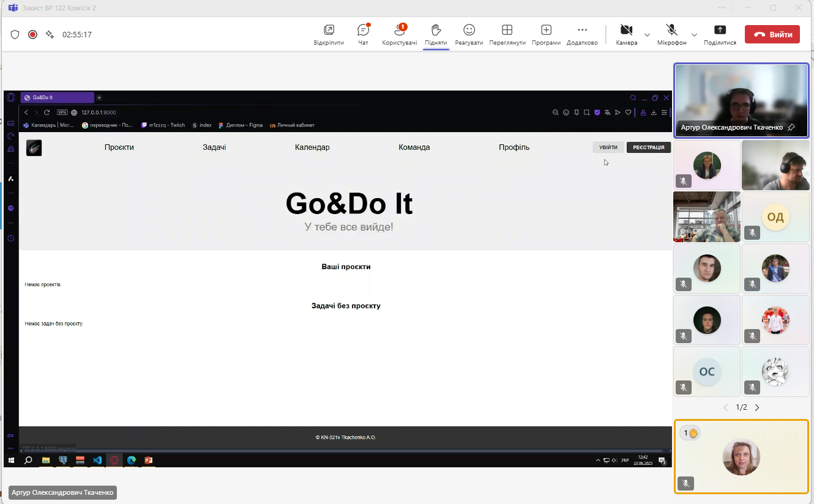
Task: Open the meeting Чат panel
Action: click(364, 34)
